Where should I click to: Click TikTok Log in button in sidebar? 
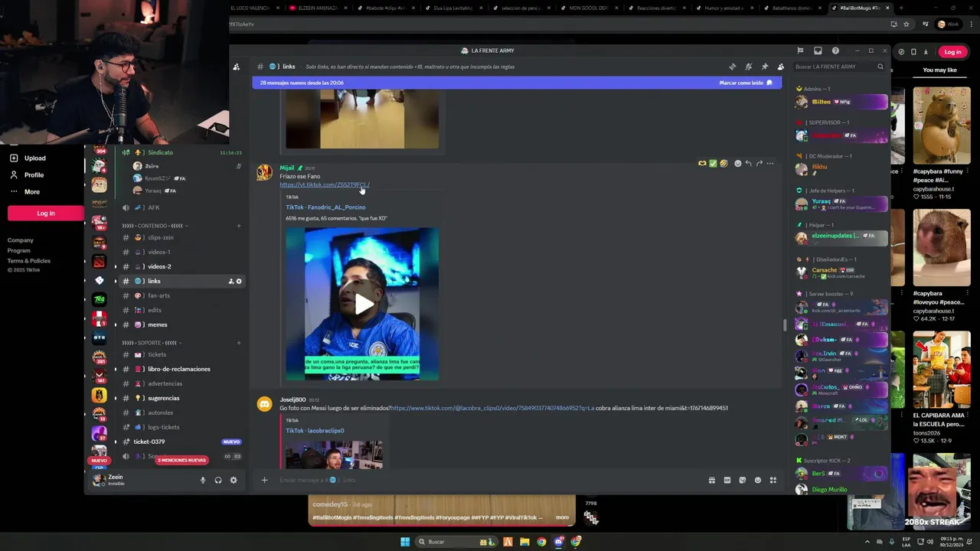tap(46, 214)
